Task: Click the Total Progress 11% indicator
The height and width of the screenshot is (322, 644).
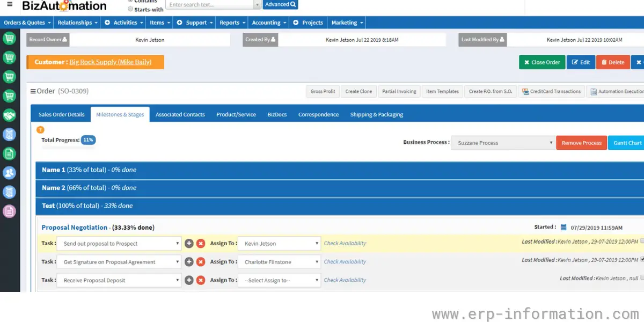Action: [x=88, y=140]
